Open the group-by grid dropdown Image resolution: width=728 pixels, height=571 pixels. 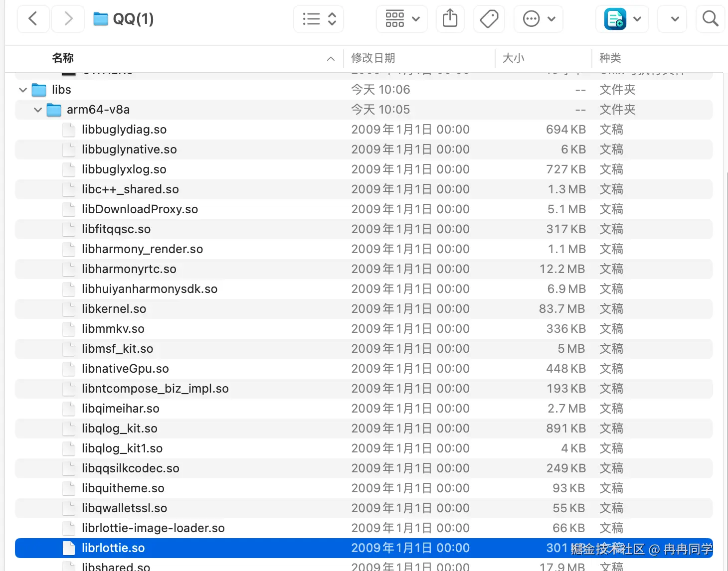[x=402, y=19]
